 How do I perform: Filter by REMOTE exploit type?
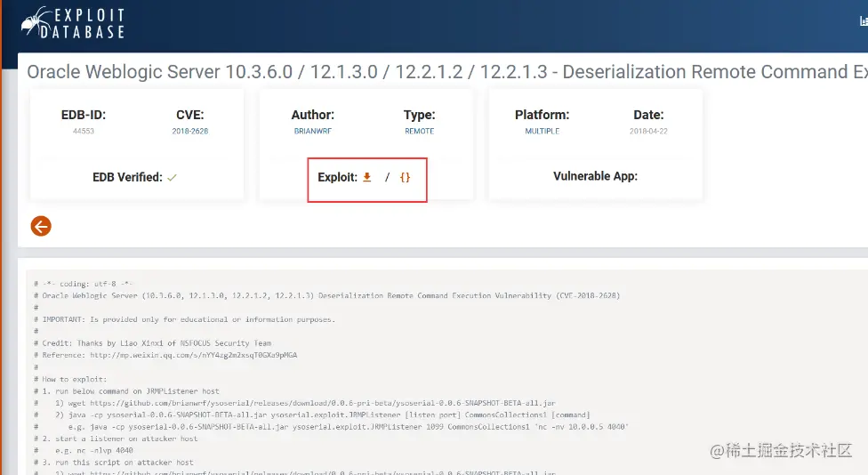419,132
